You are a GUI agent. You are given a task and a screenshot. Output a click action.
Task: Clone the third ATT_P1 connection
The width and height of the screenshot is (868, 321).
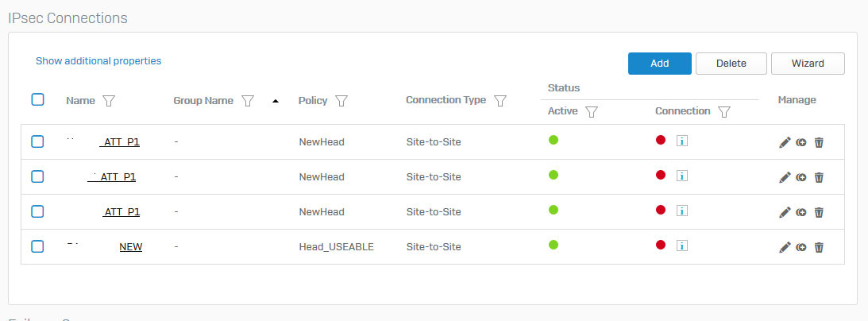(x=801, y=212)
